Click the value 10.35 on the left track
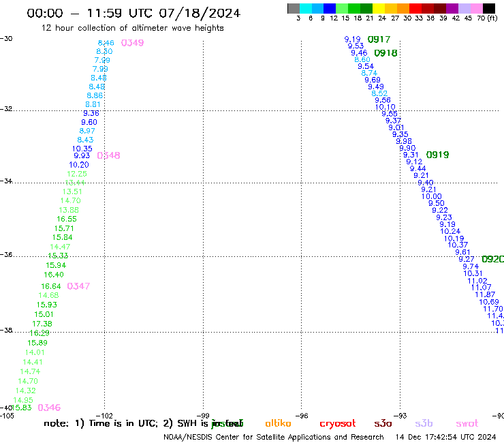 pyautogui.click(x=82, y=149)
